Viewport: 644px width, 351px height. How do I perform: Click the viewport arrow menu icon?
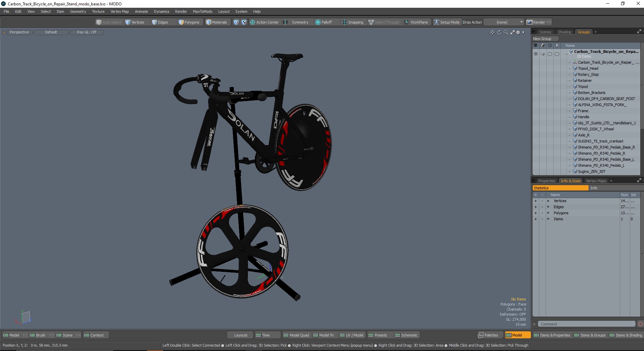(x=523, y=32)
